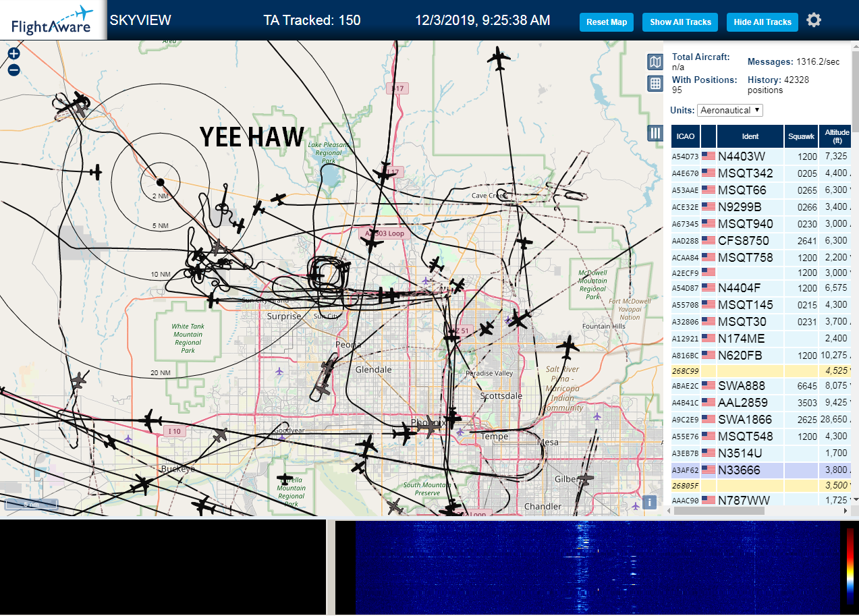Toggle the table grid view icon
The image size is (859, 616).
pos(655,84)
